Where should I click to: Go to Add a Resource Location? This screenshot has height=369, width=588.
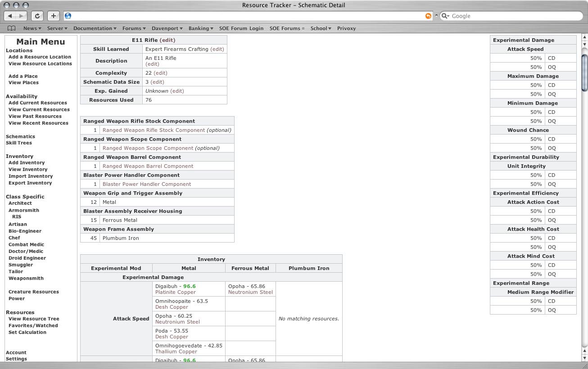[x=40, y=57]
